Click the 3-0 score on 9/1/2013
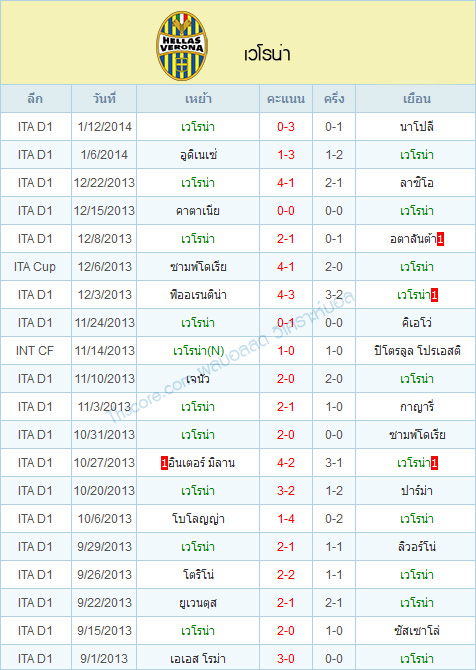 (x=285, y=658)
